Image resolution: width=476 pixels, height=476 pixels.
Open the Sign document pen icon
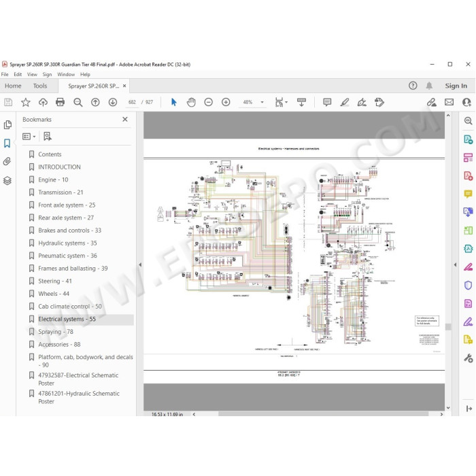[362, 102]
